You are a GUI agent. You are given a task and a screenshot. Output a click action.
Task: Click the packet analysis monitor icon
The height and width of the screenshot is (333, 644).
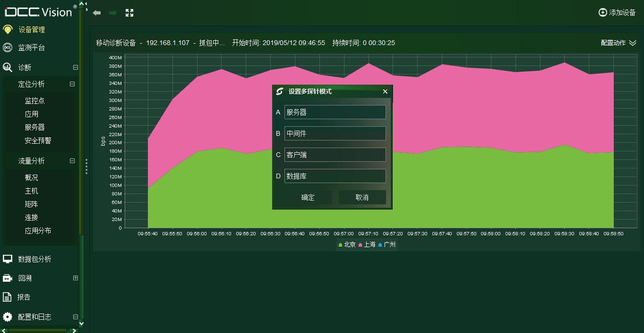coord(8,259)
